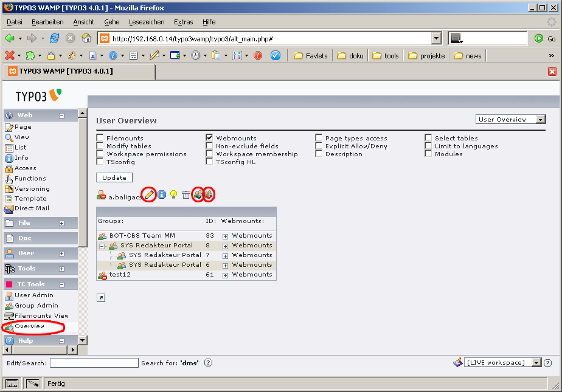Tick the Modify tables checkbox
The image size is (562, 392).
pyautogui.click(x=100, y=146)
